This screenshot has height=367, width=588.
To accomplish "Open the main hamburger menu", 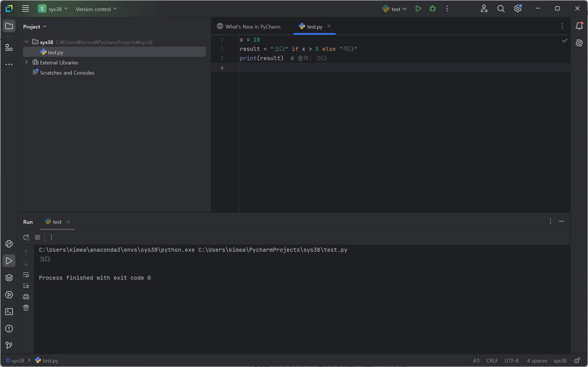I will pyautogui.click(x=25, y=9).
